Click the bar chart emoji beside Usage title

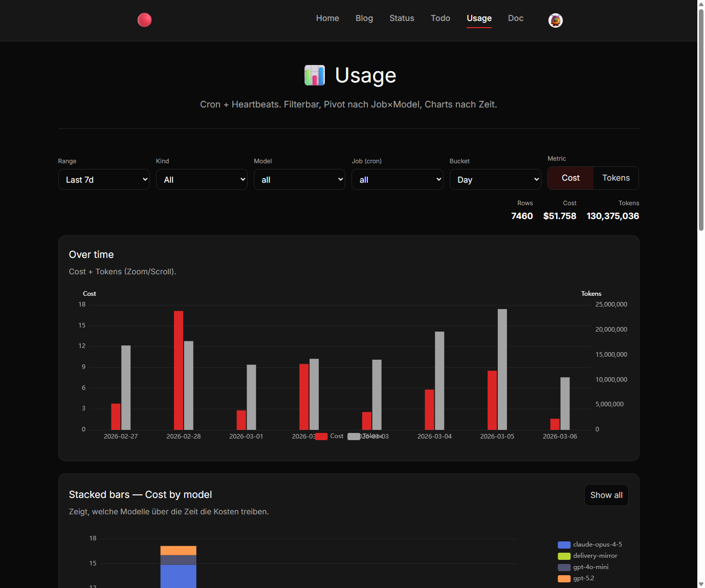click(x=315, y=75)
